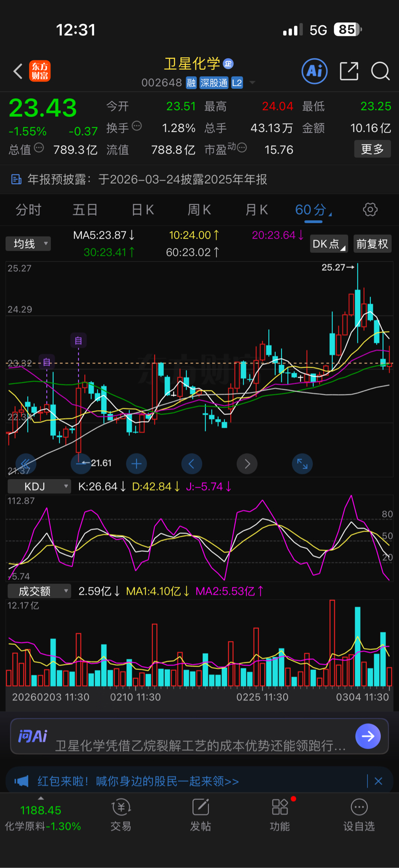Tap the L2 level badge
Image resolution: width=399 pixels, height=868 pixels.
point(237,83)
